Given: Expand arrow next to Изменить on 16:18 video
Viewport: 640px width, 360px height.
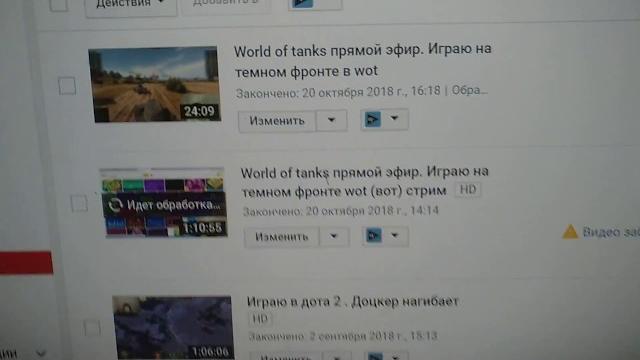Looking at the screenshot, I should (x=331, y=120).
